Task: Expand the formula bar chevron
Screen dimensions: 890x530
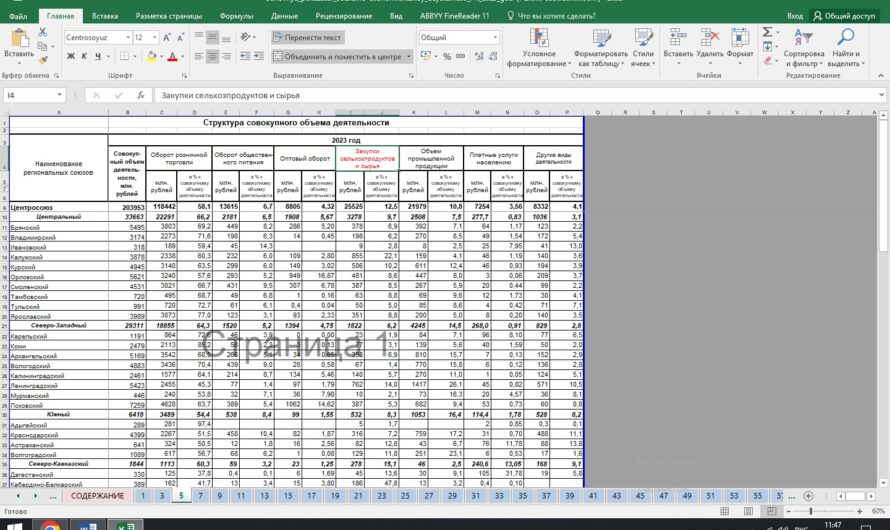Action: [881, 95]
